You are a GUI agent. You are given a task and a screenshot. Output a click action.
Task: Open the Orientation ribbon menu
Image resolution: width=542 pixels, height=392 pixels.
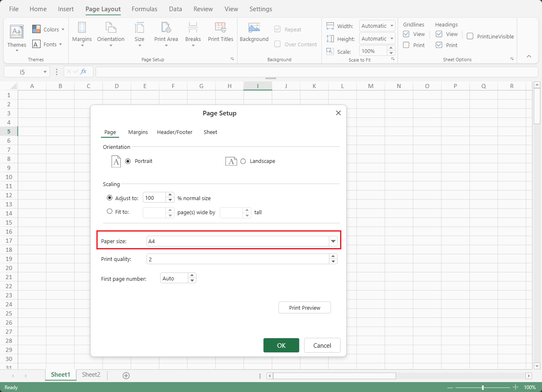tap(111, 35)
